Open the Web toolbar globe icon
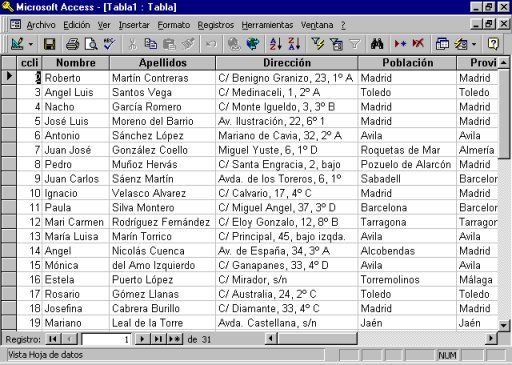This screenshot has height=365, width=512. (253, 44)
